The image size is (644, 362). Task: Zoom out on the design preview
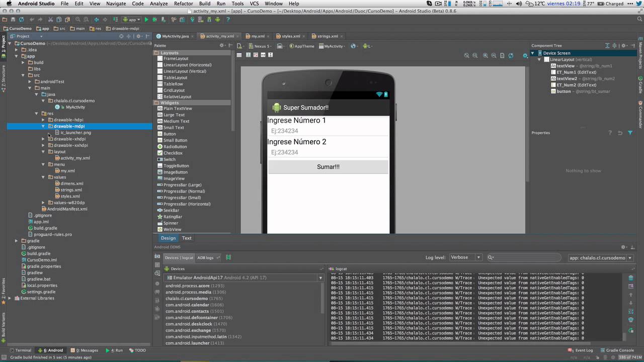(494, 55)
